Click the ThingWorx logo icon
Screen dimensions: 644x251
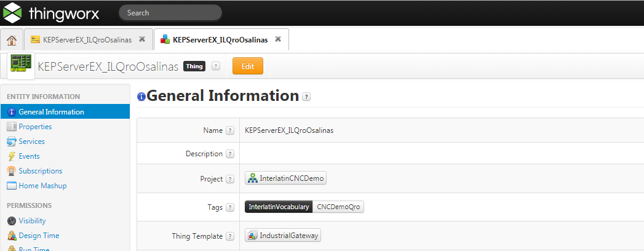12,12
